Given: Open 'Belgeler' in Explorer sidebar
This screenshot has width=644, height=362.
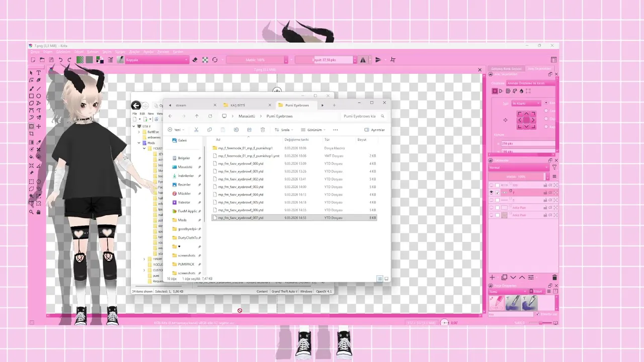Looking at the screenshot, I should (184, 158).
